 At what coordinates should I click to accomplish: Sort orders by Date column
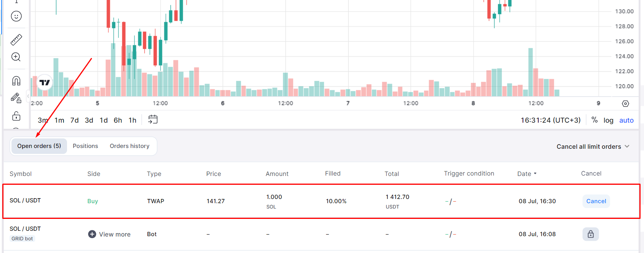(x=527, y=174)
